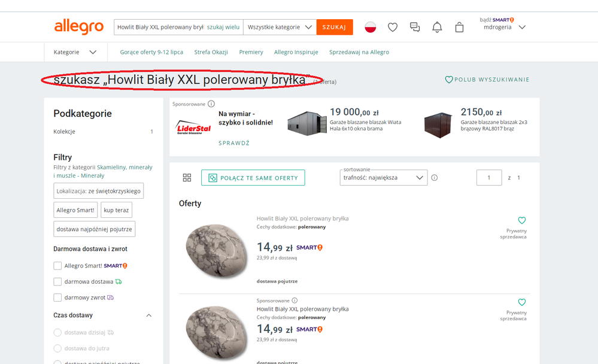Apply Allegro Smart! filter chip
The width and height of the screenshot is (598, 364).
75,210
